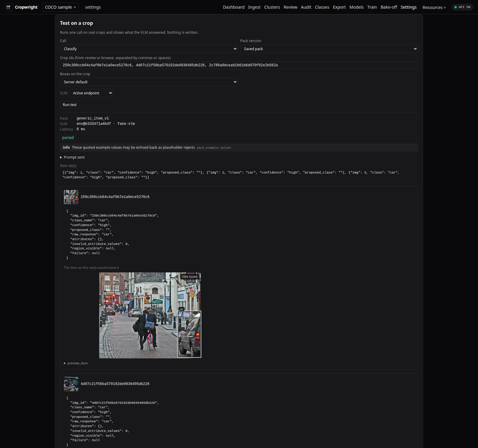The height and width of the screenshot is (448, 478).
Task: Click the Test on a crop heading
Action: pyautogui.click(x=76, y=23)
